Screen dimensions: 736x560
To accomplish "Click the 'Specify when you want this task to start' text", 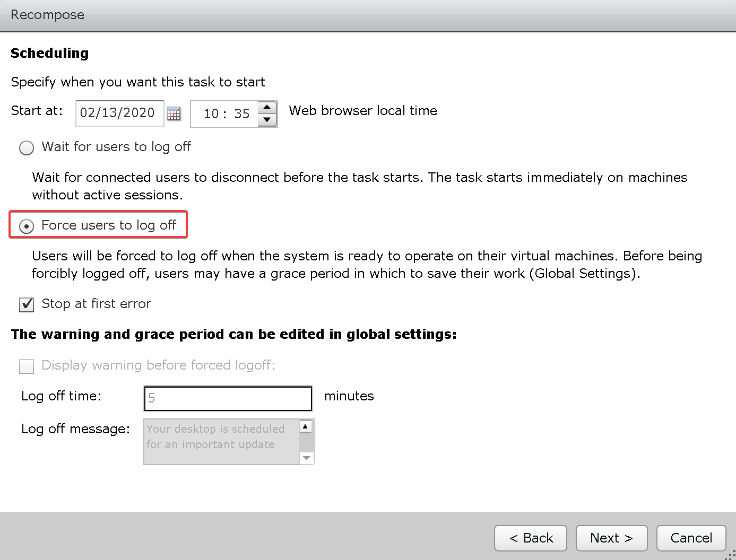I will pos(138,82).
